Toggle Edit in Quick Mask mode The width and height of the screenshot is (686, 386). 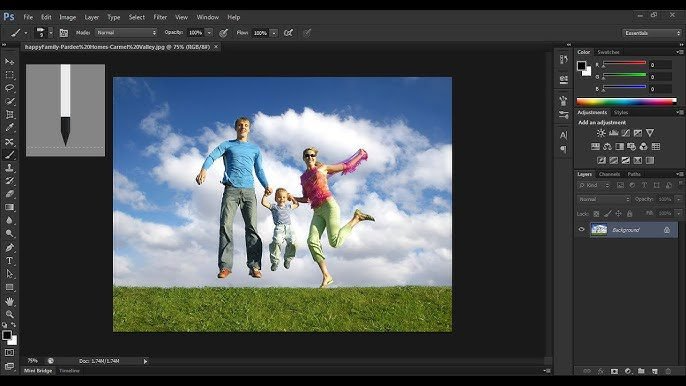9,352
